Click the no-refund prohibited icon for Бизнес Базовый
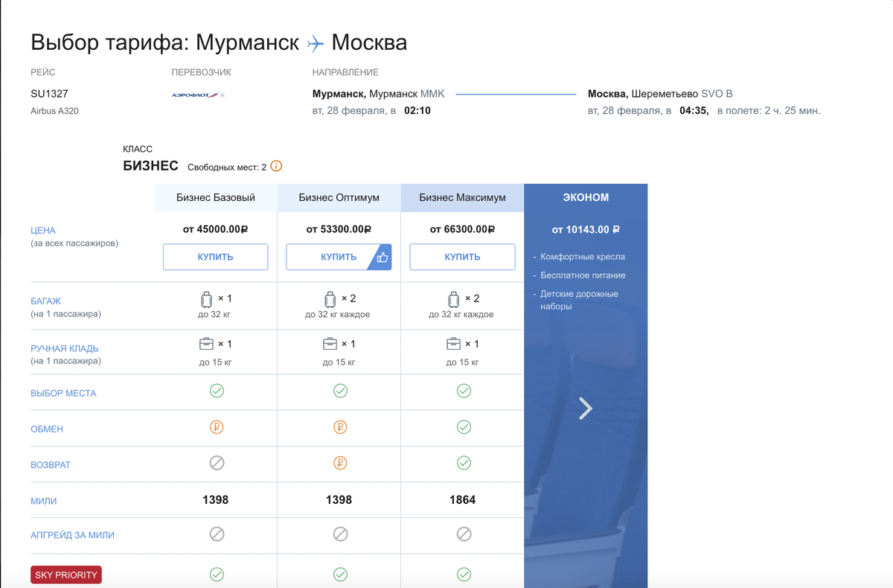The height and width of the screenshot is (588, 893). (217, 463)
